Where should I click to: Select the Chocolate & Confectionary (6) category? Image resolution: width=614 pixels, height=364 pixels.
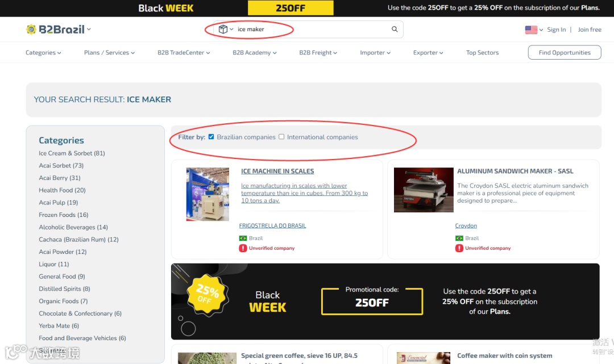coord(80,313)
